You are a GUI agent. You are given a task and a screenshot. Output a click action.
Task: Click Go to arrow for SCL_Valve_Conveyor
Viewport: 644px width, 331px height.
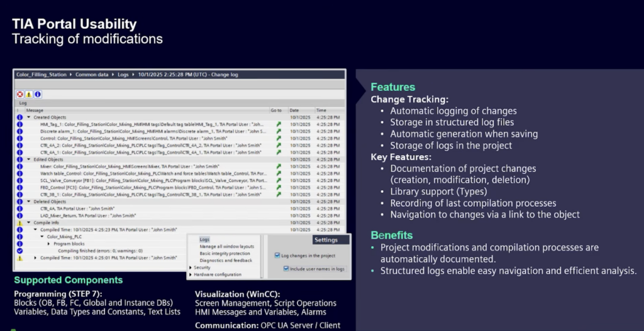pyautogui.click(x=279, y=180)
